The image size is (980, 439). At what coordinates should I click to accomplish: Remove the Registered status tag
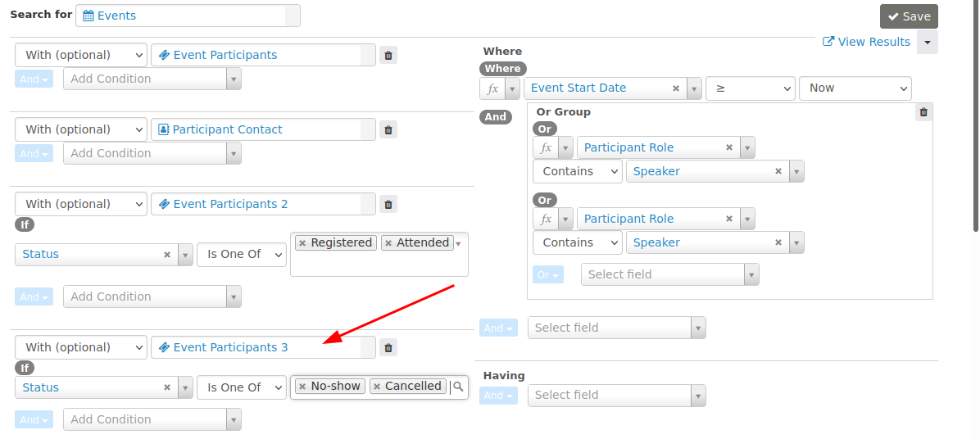tap(302, 243)
